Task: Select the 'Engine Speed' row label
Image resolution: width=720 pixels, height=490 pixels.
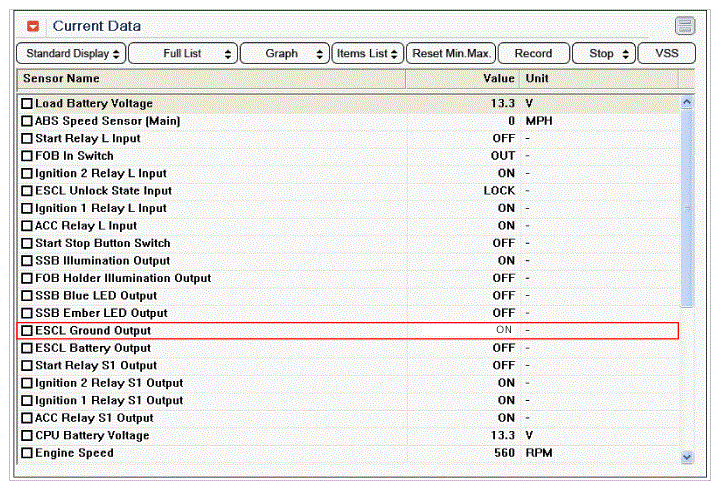Action: pos(74,452)
